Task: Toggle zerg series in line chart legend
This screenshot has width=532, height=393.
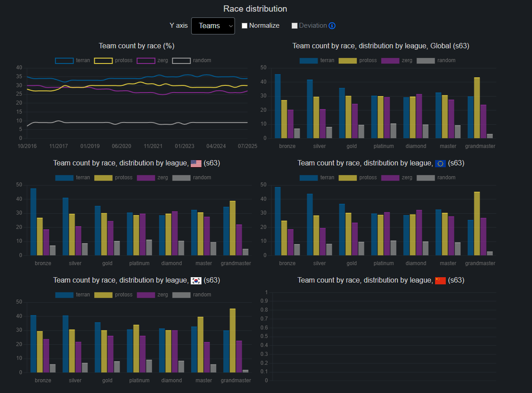Action: pos(152,60)
